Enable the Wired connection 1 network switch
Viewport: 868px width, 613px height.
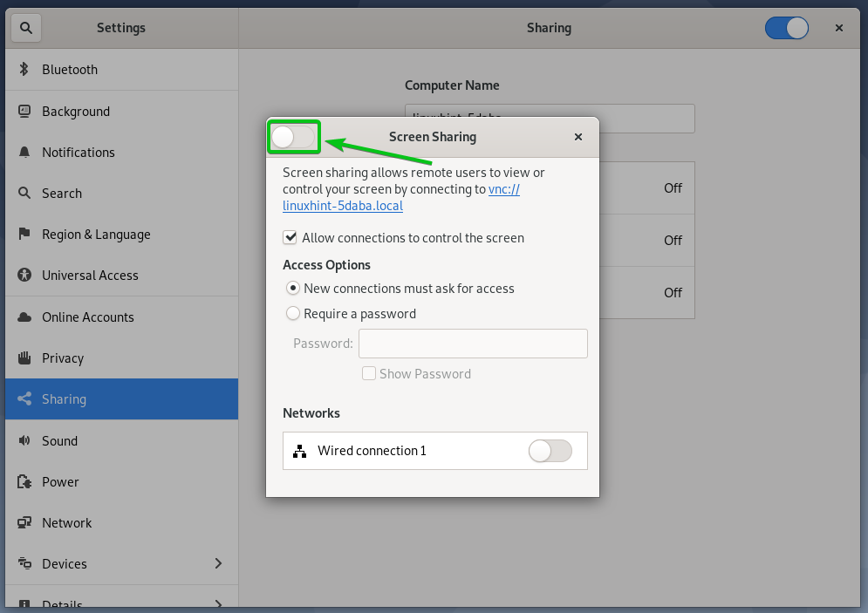[550, 451]
